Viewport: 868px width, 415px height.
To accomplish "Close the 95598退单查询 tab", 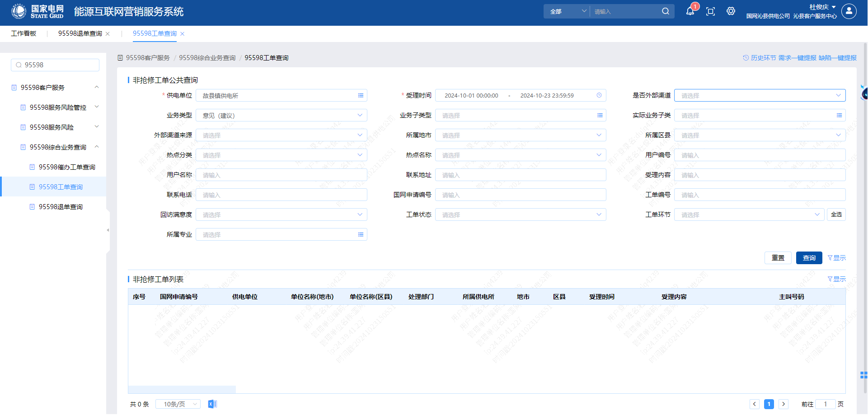I will pos(108,34).
